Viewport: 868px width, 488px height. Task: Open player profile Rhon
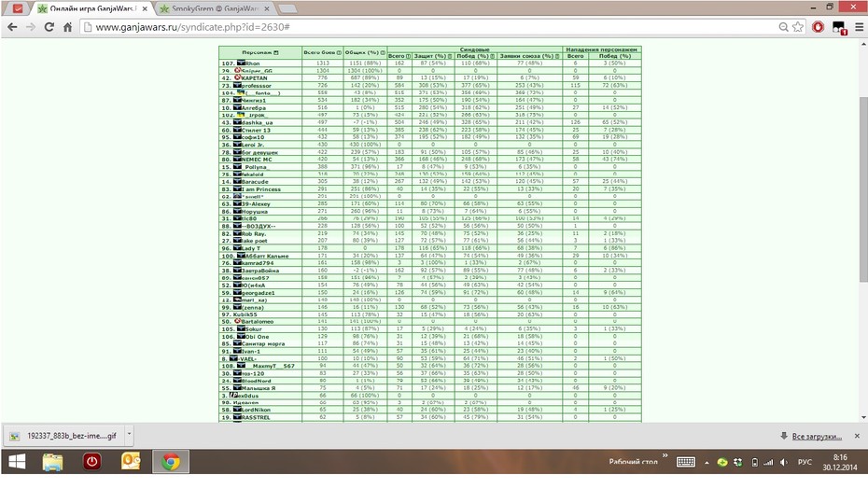click(252, 63)
